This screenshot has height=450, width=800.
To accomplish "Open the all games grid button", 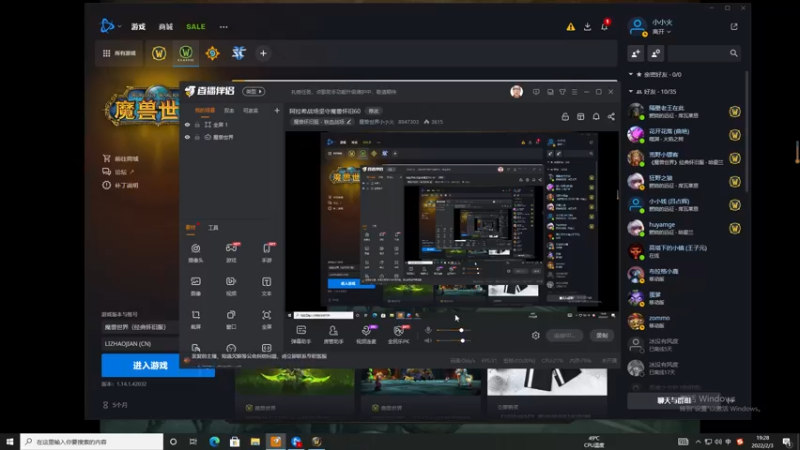I will click(x=119, y=53).
